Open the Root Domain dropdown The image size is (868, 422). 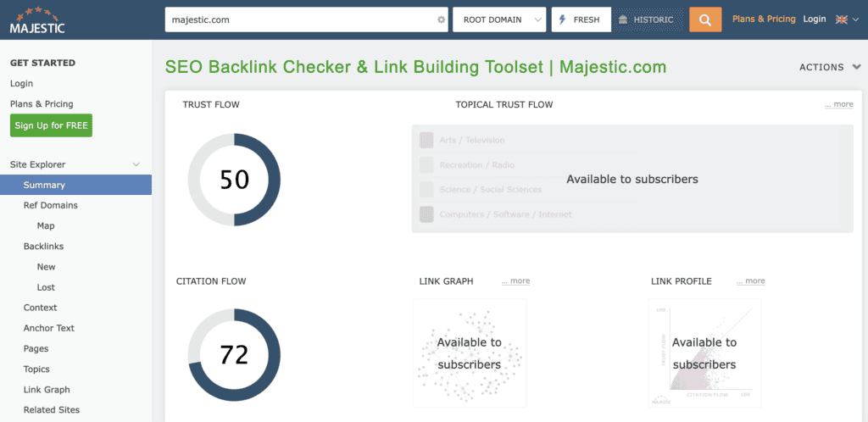pos(499,19)
